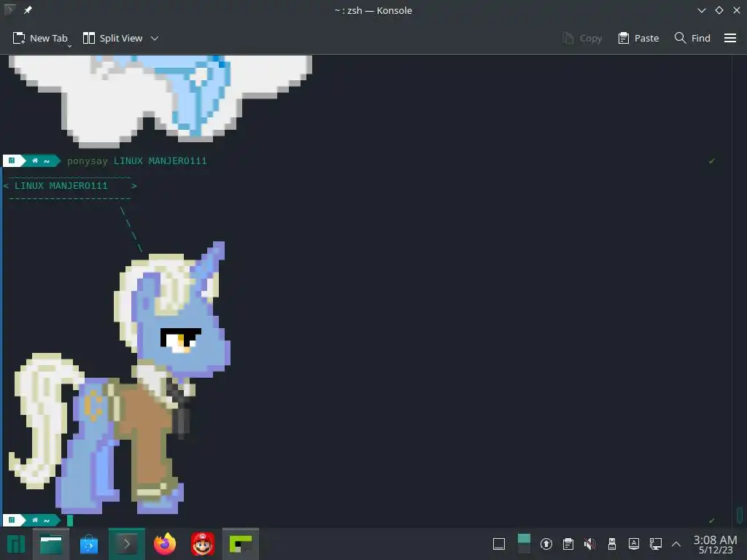Image resolution: width=747 pixels, height=560 pixels.
Task: Close the Konsole window
Action: point(737,10)
